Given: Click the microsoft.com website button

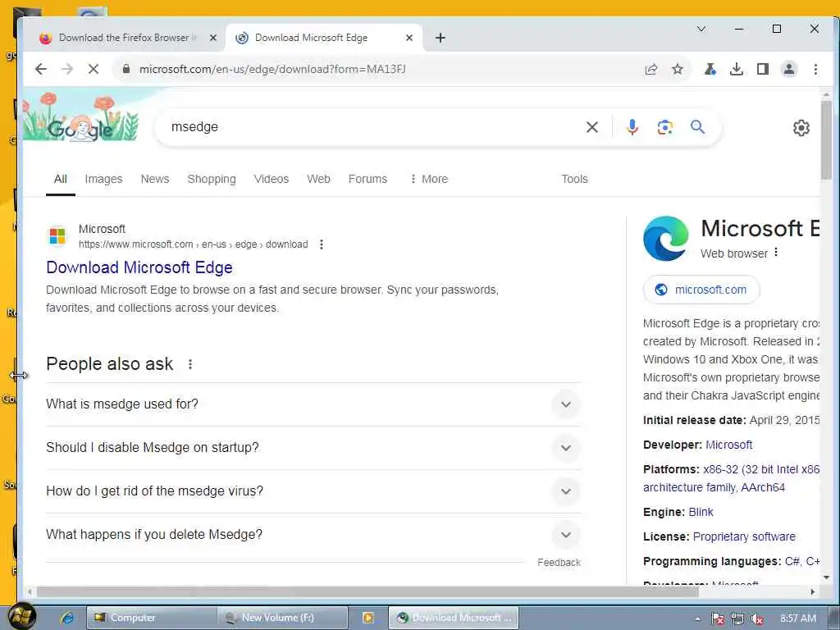Looking at the screenshot, I should [702, 290].
